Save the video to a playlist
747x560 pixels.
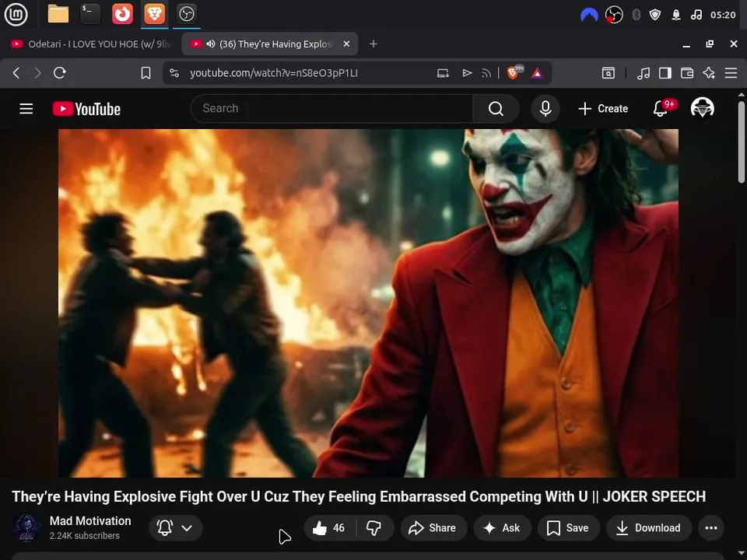click(x=568, y=527)
